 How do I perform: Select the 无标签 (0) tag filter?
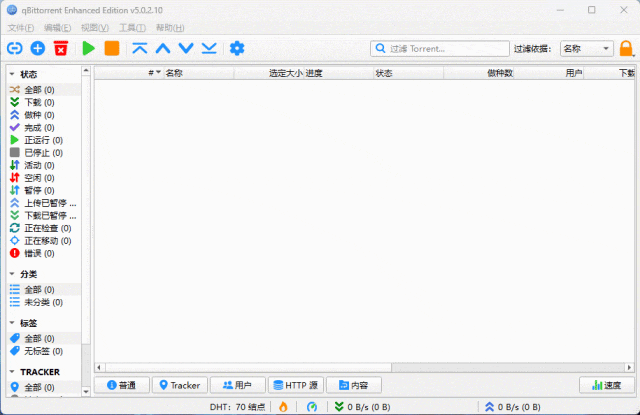point(44,351)
